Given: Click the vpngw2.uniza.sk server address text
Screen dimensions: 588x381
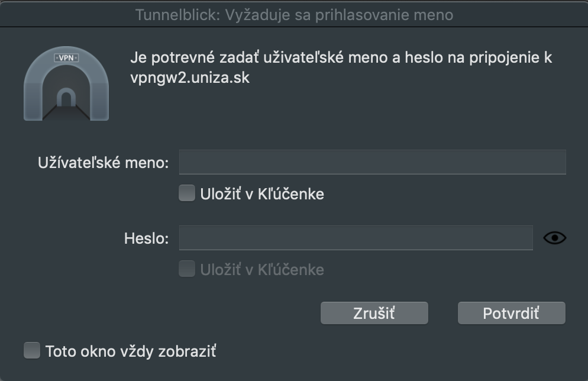Looking at the screenshot, I should coord(190,78).
